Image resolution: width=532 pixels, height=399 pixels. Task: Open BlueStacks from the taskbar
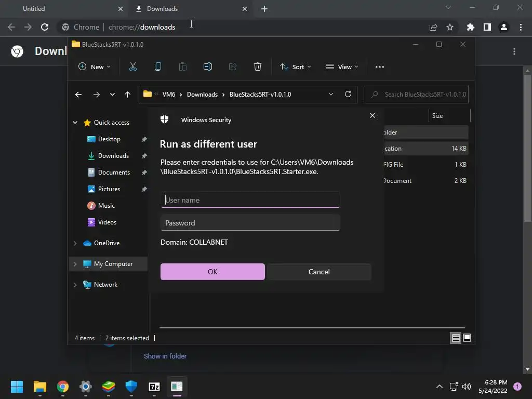click(109, 387)
